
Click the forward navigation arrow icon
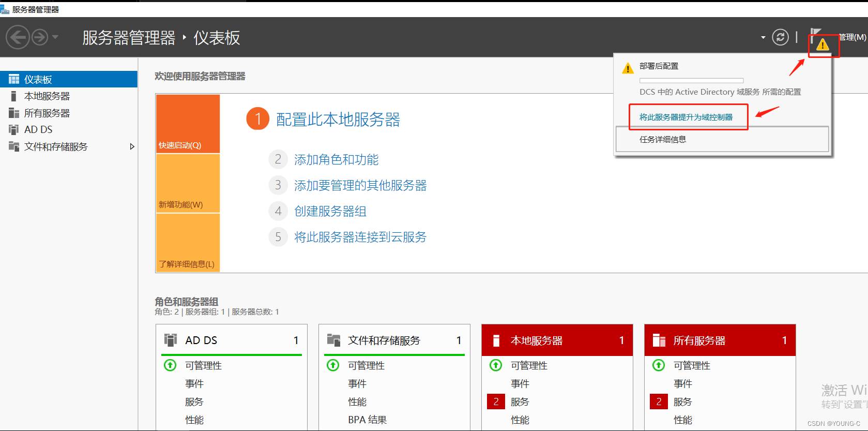point(40,37)
